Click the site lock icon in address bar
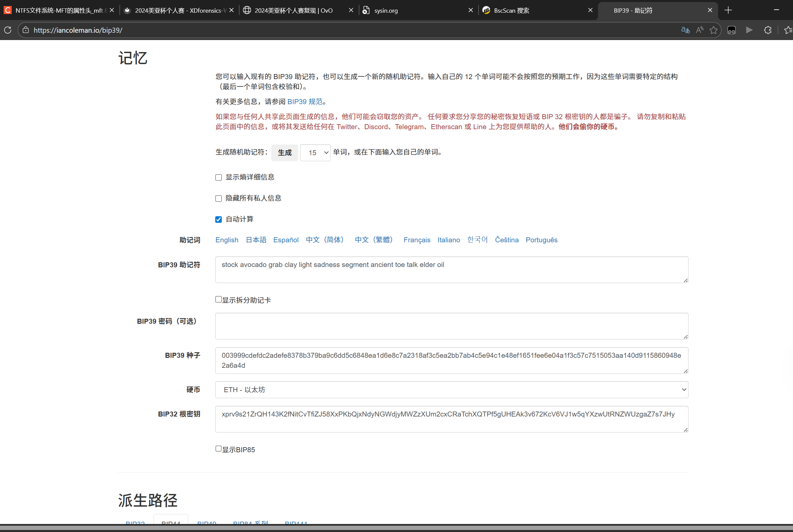The width and height of the screenshot is (793, 532). tap(25, 30)
